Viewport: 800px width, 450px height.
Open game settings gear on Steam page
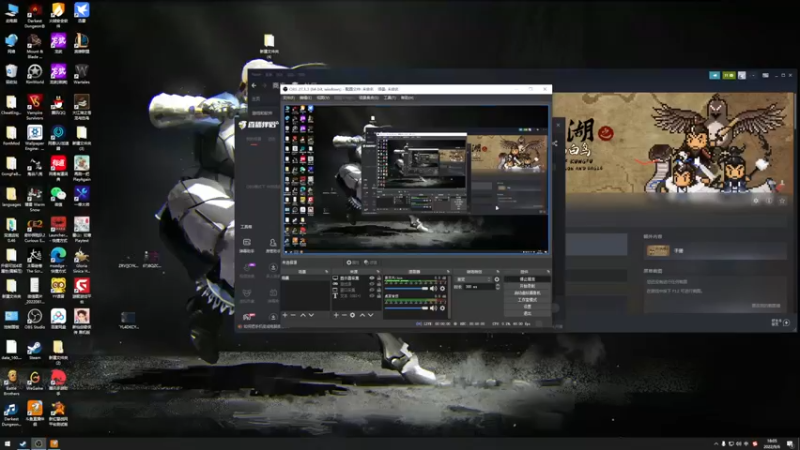tap(756, 201)
